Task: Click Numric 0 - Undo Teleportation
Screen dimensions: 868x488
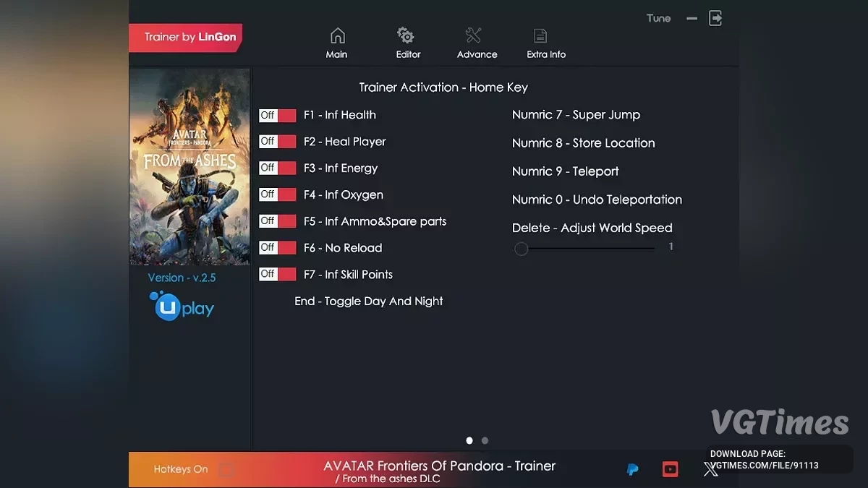Action: 597,200
